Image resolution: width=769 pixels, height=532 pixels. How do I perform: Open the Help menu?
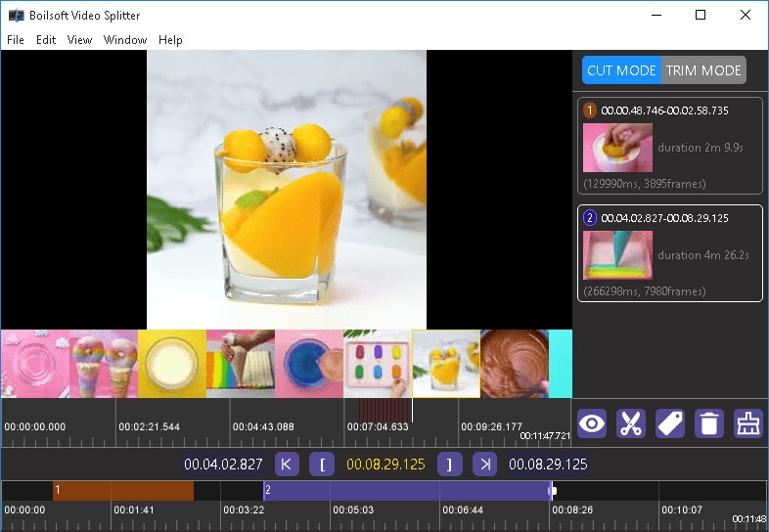[x=170, y=40]
